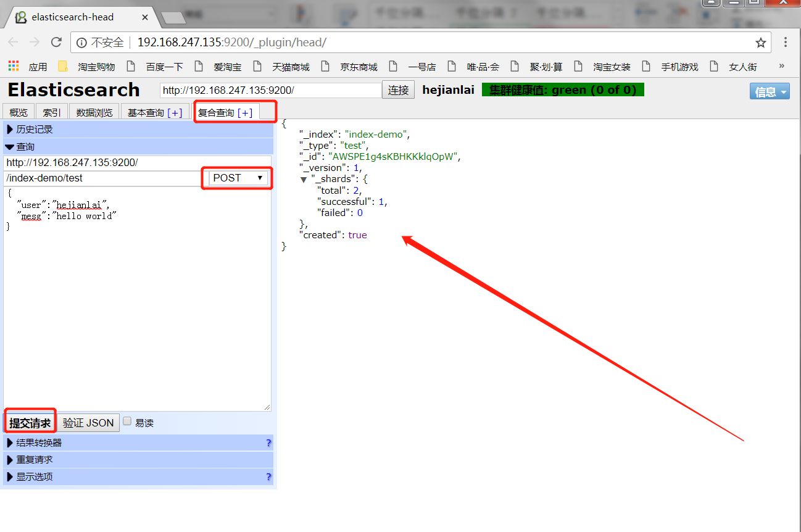Open Chrome three-dot menu
Viewport: 801px width, 532px height.
click(786, 43)
